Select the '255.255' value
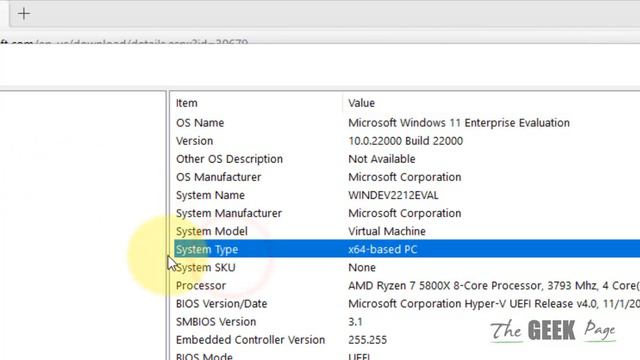Image resolution: width=640 pixels, height=360 pixels. click(367, 340)
